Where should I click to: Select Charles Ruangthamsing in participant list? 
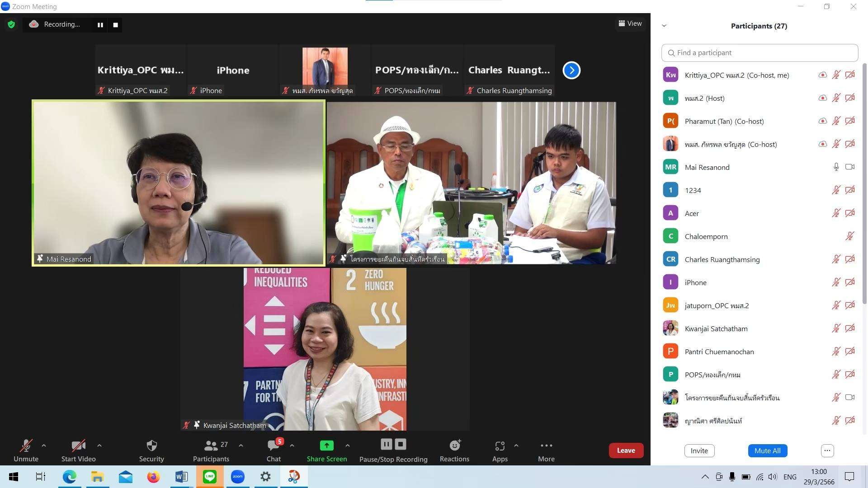tap(759, 259)
